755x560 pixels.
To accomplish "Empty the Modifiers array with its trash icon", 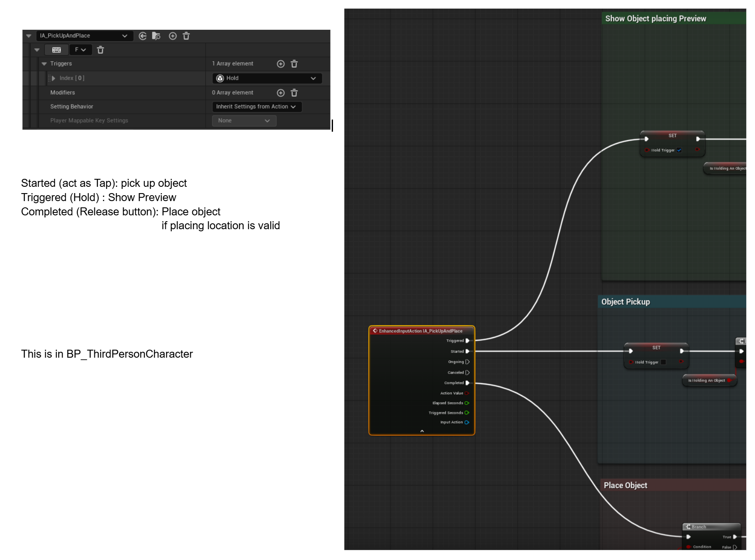I will click(x=294, y=93).
